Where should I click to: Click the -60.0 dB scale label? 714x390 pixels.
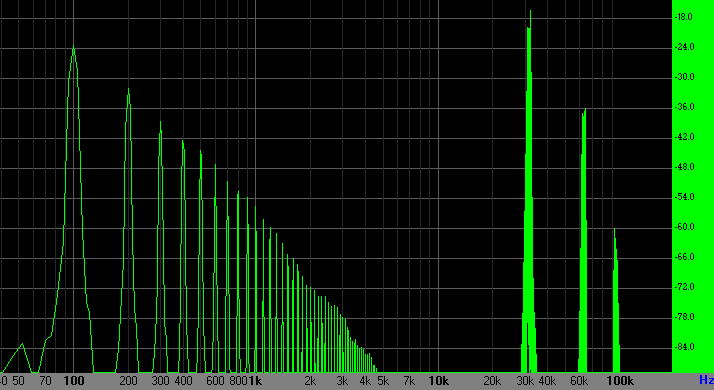(684, 227)
